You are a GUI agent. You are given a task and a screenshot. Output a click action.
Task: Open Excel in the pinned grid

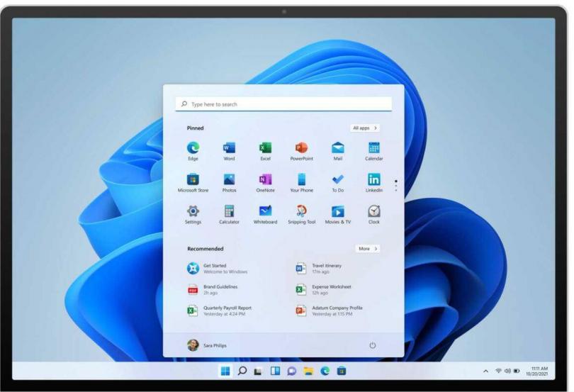point(266,151)
